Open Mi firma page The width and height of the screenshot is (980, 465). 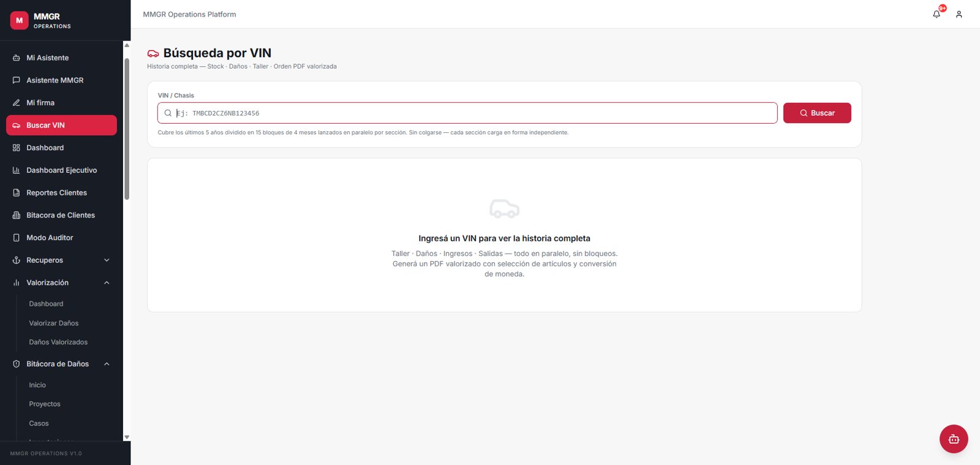coord(61,103)
